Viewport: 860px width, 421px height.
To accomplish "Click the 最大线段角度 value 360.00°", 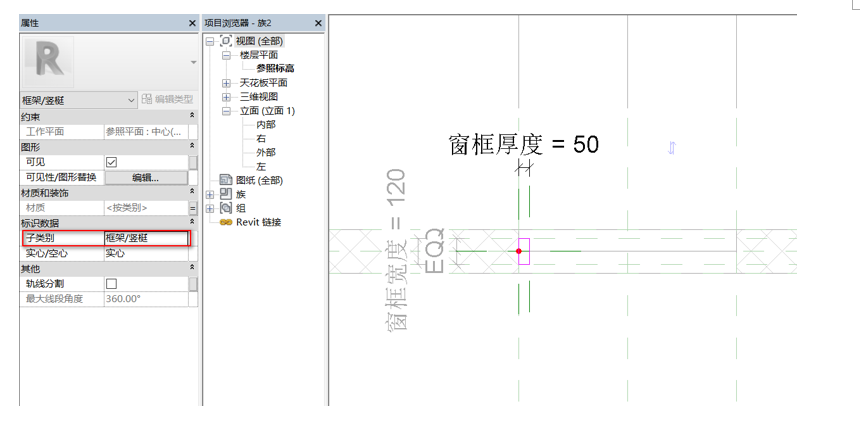I will 146,299.
